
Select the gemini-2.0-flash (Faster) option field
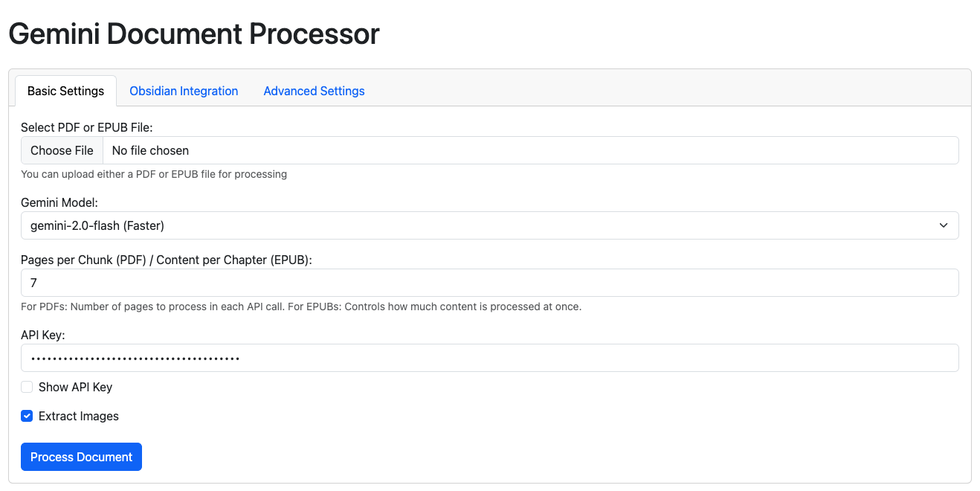(x=489, y=225)
